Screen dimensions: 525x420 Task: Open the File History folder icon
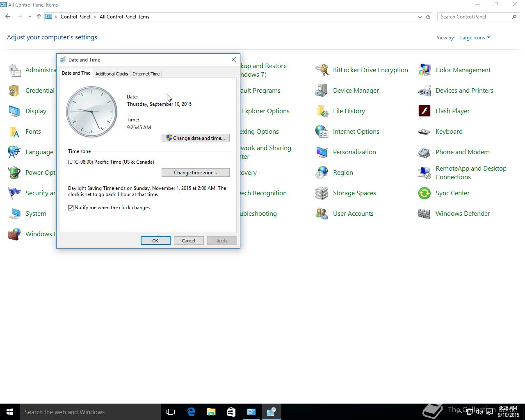point(322,111)
